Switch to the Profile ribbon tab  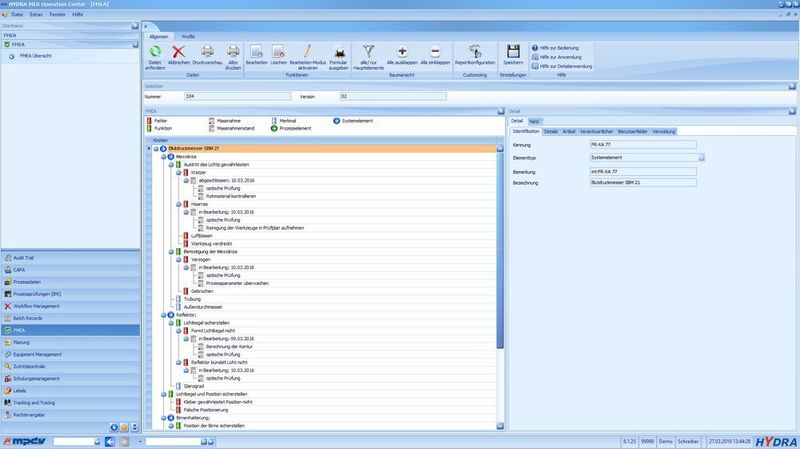[x=188, y=37]
